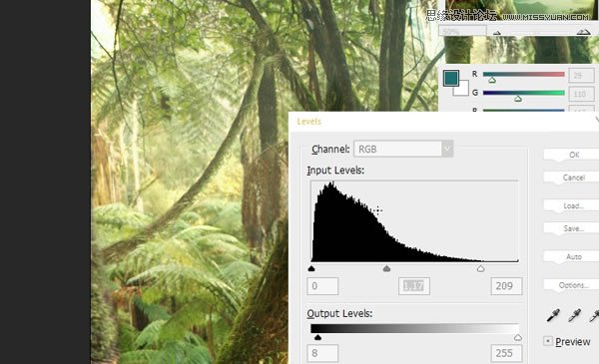Screen dimensions: 599x364
Task: Click the G value field 110
Action: coord(581,94)
